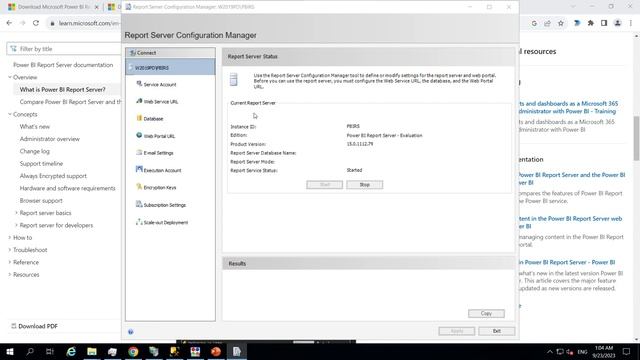Click the ENG language indicator
This screenshot has height=360, width=640.
pyautogui.click(x=582, y=351)
